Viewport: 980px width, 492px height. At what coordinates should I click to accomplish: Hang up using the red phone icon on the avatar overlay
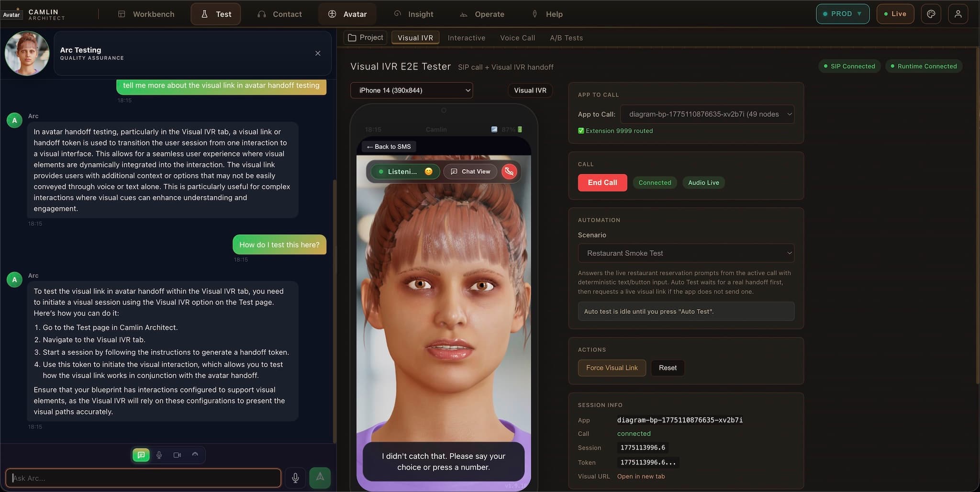click(x=509, y=171)
